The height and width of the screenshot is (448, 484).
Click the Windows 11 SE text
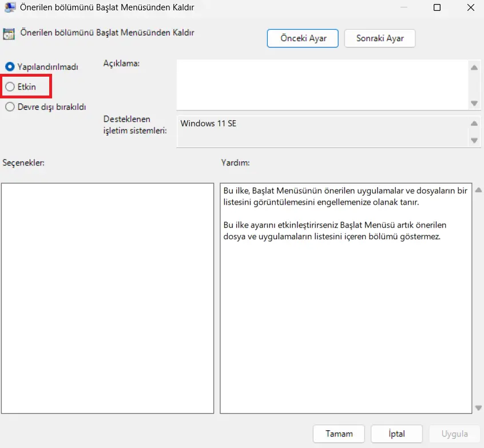pyautogui.click(x=208, y=124)
